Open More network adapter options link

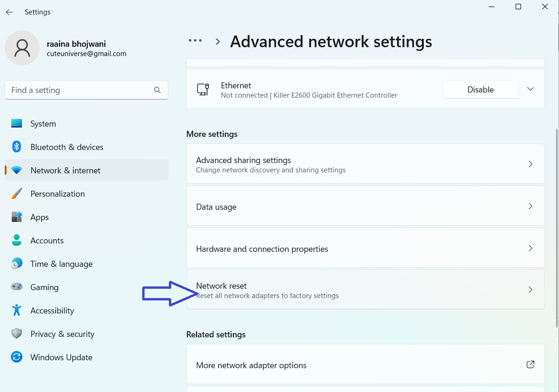click(x=365, y=365)
